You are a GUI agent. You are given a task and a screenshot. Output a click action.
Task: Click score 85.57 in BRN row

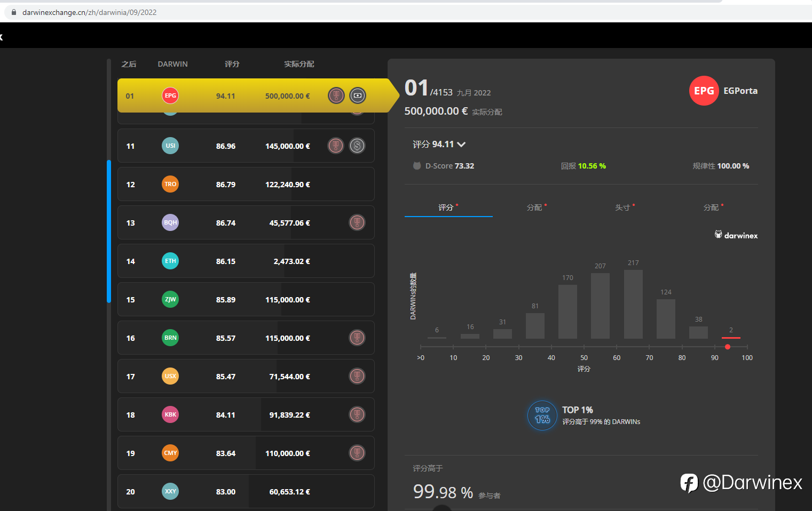pos(226,338)
